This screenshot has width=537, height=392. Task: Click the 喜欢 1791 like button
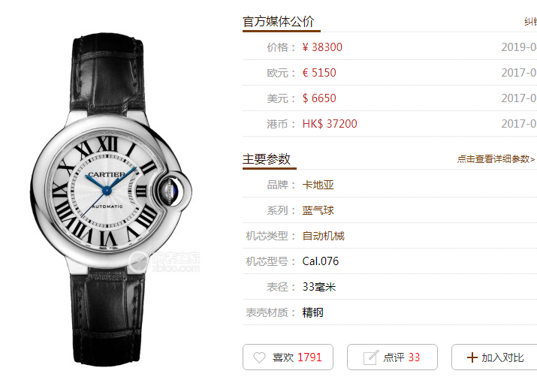click(x=288, y=357)
